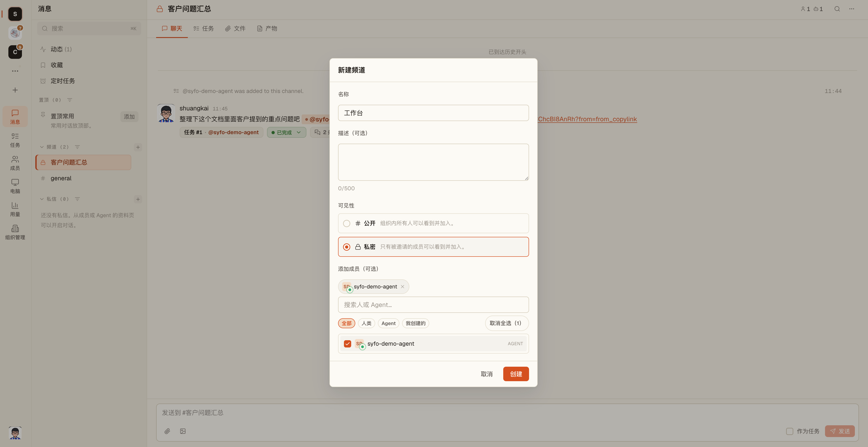Open channel more options ellipsis
Viewport: 868px width, 447px height.
tap(851, 9)
